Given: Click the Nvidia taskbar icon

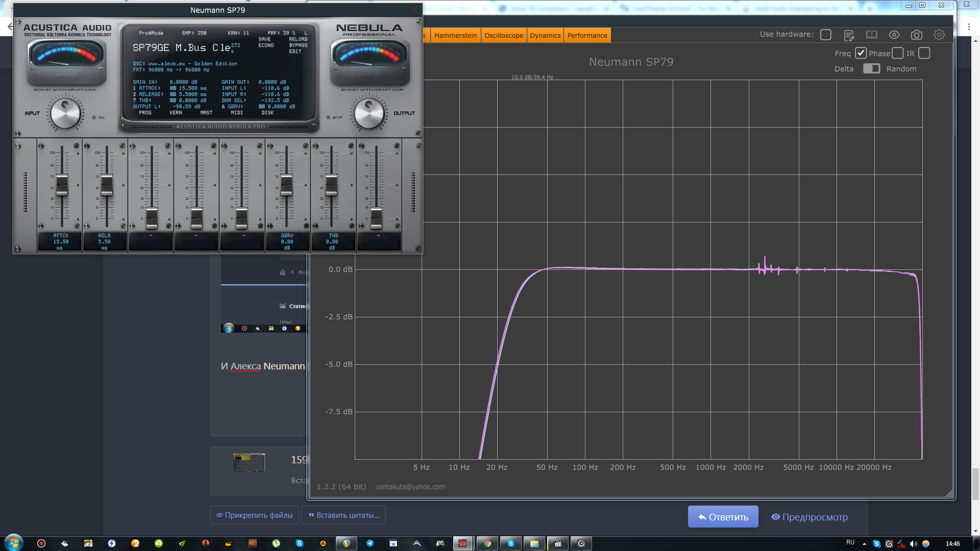Looking at the screenshot, I should coord(182,543).
